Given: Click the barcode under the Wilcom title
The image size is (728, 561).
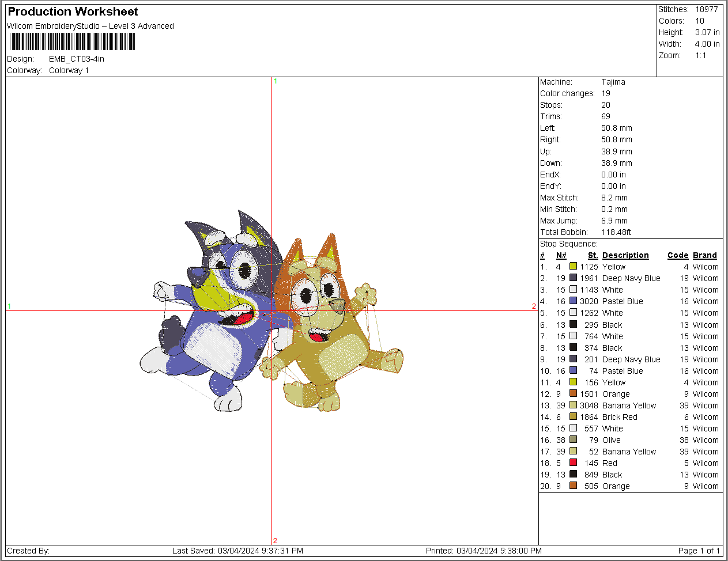Looking at the screenshot, I should 73,41.
